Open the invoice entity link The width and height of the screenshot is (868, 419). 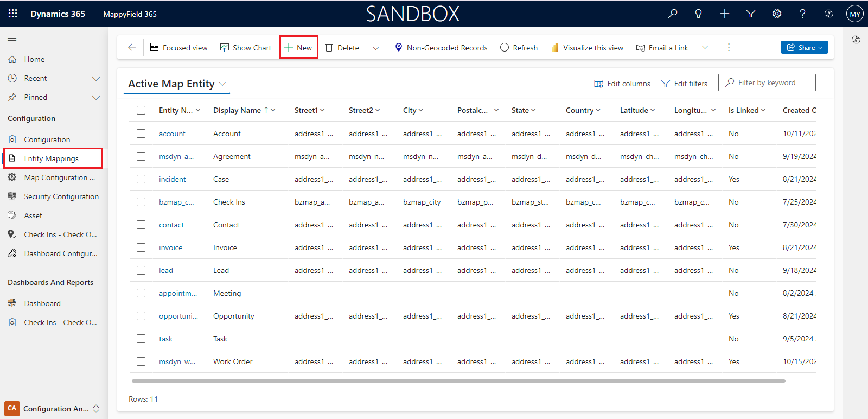[170, 247]
